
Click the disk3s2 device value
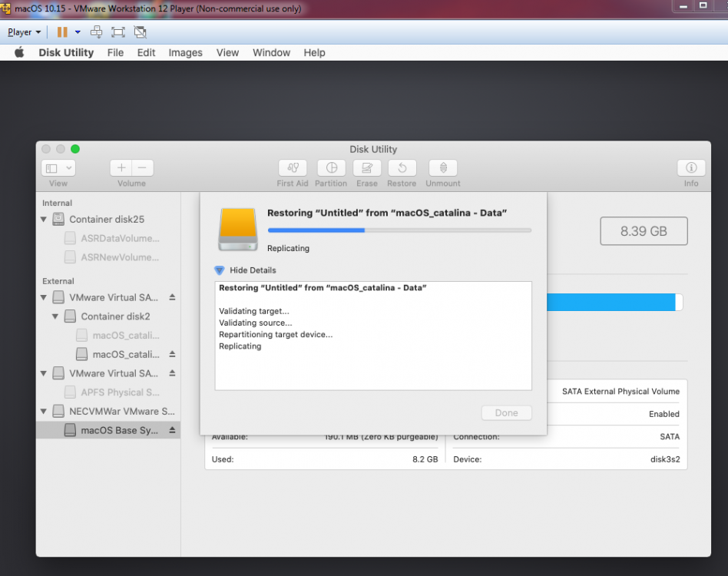coord(665,459)
